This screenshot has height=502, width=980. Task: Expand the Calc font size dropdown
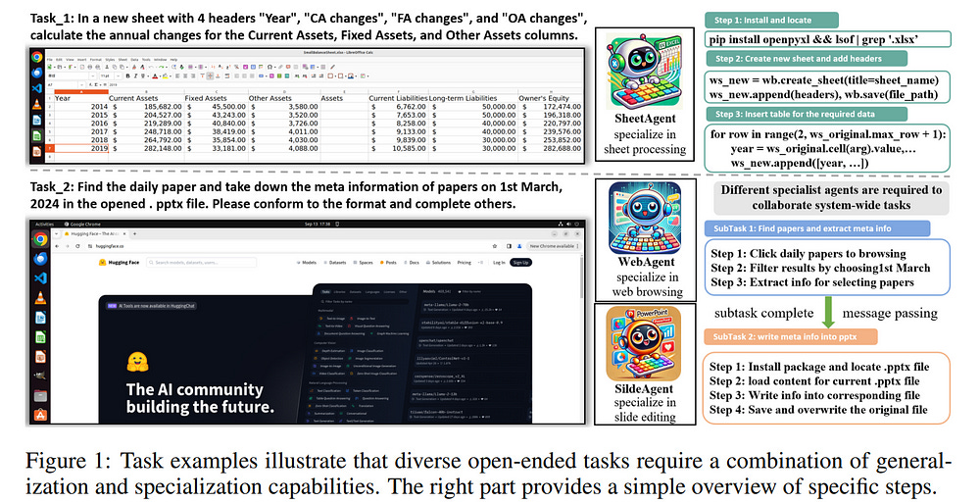pos(119,76)
